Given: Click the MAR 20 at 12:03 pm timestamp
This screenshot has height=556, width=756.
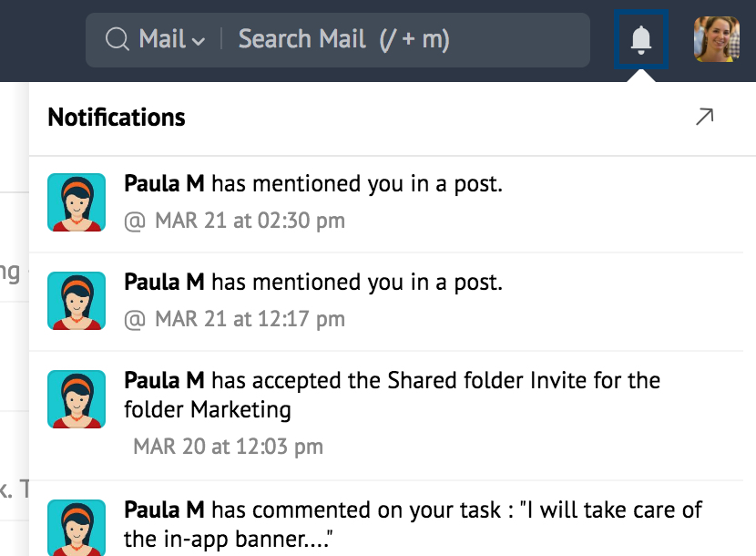Looking at the screenshot, I should pos(228,447).
